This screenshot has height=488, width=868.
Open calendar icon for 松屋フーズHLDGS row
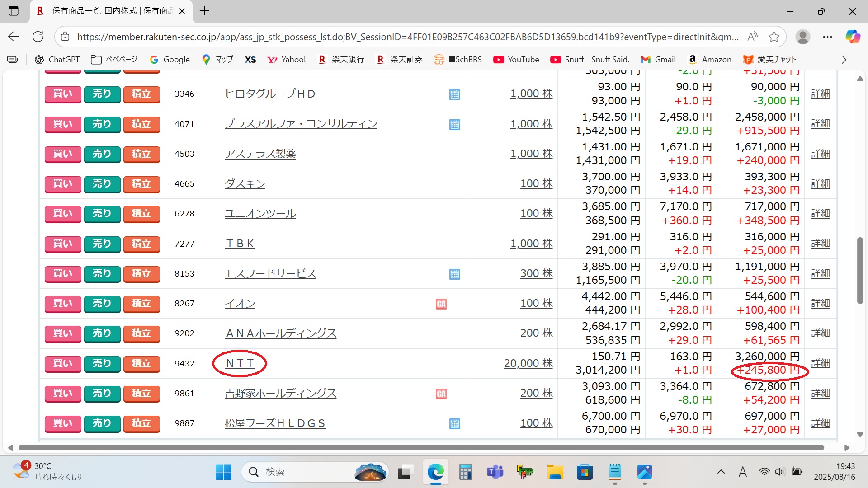pos(455,424)
